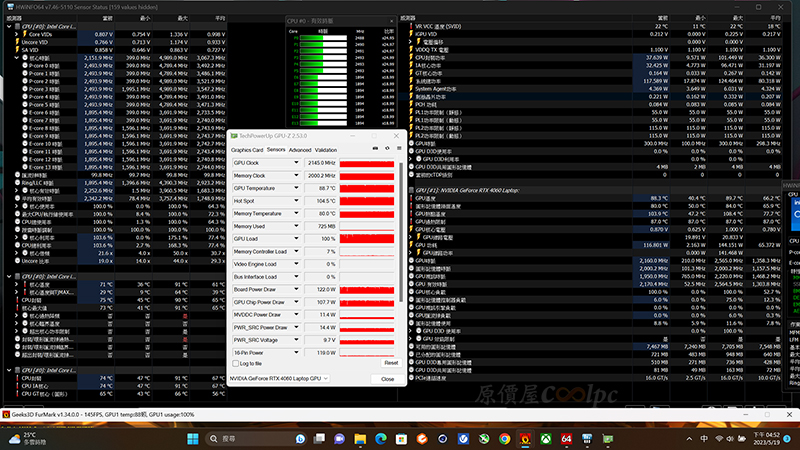The width and height of the screenshot is (800, 450).
Task: Select the CPU GT core temperature row
Action: point(115,394)
